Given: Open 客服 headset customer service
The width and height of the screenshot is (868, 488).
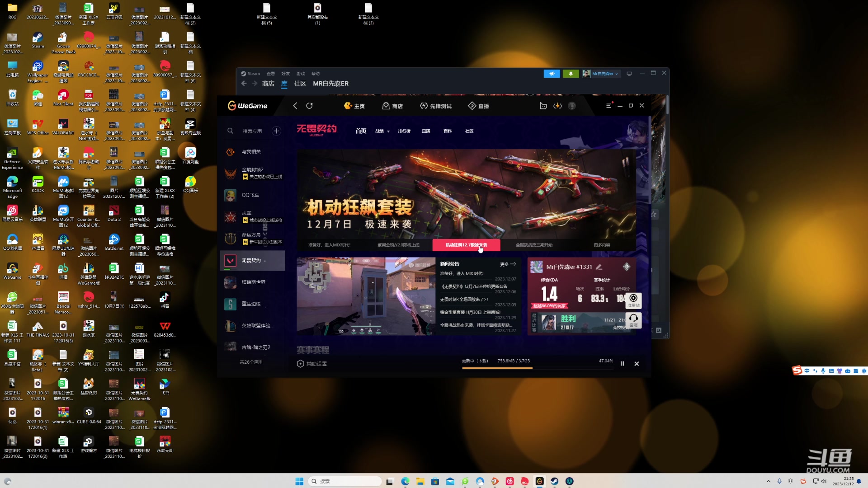Looking at the screenshot, I should (633, 320).
